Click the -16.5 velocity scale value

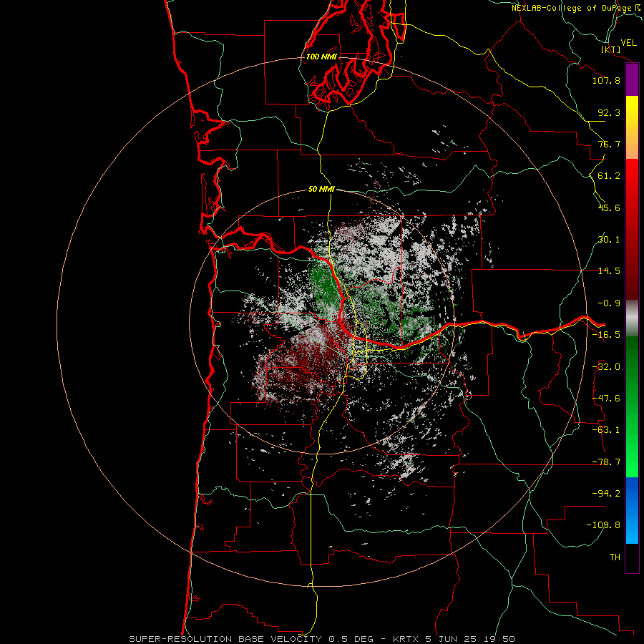click(606, 335)
